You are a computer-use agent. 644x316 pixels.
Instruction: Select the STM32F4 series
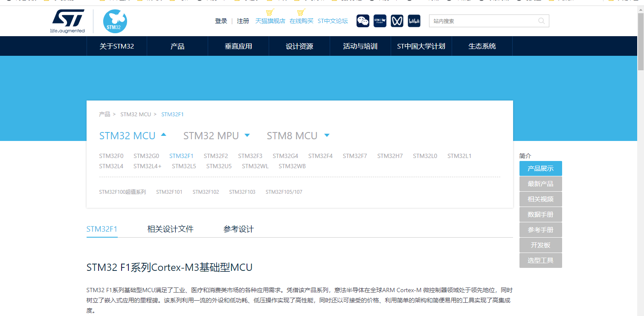320,156
